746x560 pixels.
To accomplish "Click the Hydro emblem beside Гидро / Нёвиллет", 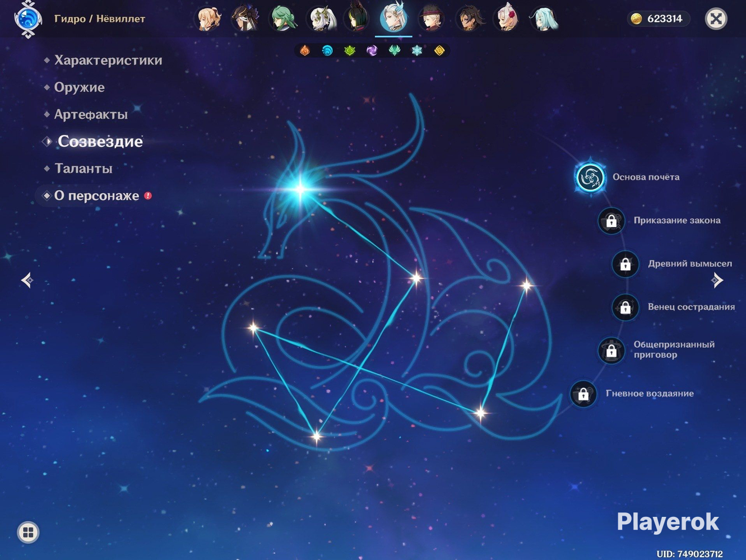I will [28, 20].
